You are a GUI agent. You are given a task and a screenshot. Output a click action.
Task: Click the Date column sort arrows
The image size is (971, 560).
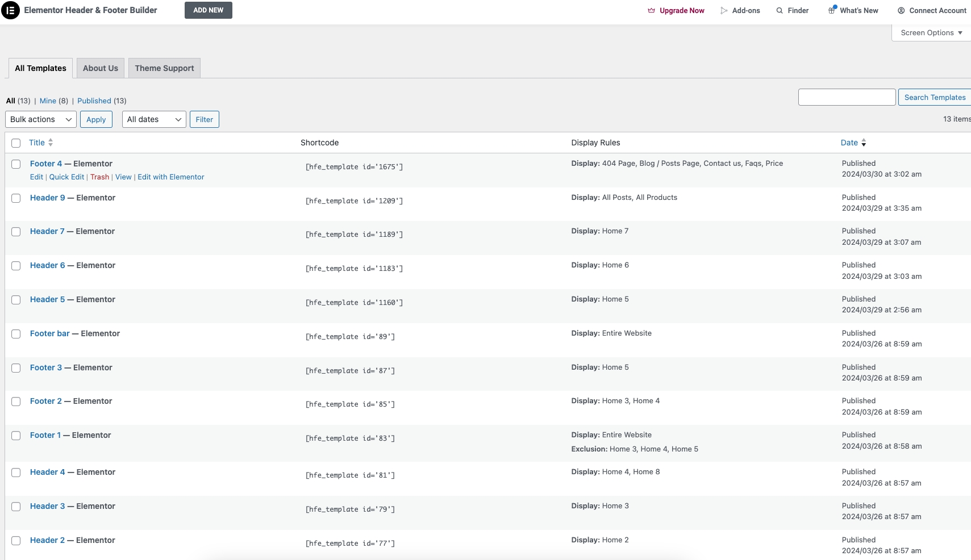click(864, 143)
